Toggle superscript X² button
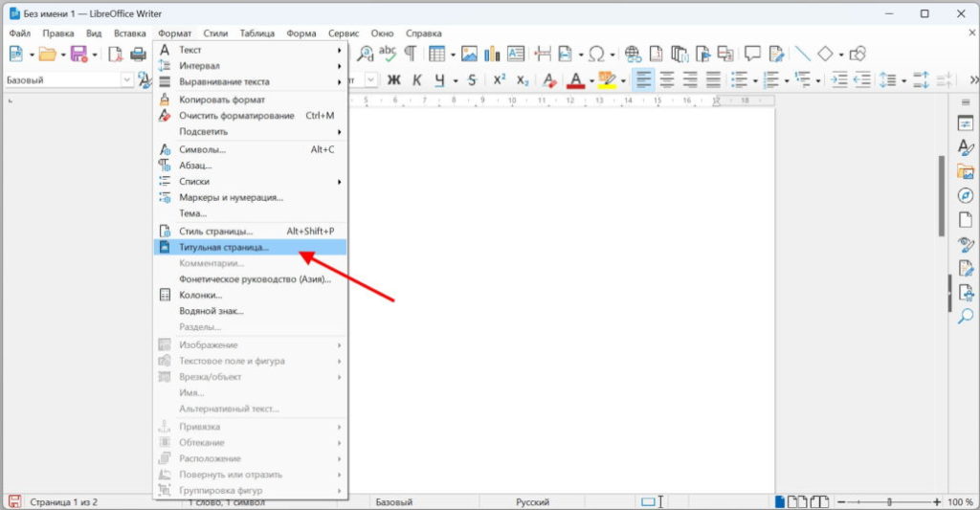 click(500, 79)
